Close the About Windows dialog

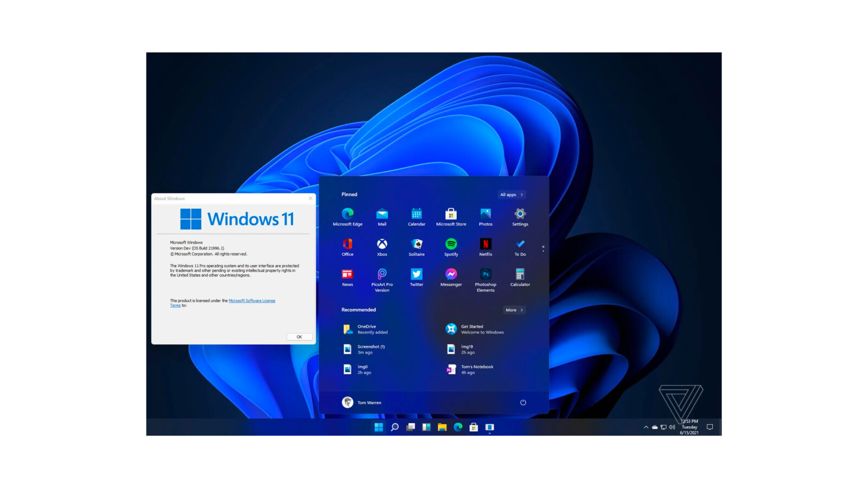pyautogui.click(x=310, y=198)
